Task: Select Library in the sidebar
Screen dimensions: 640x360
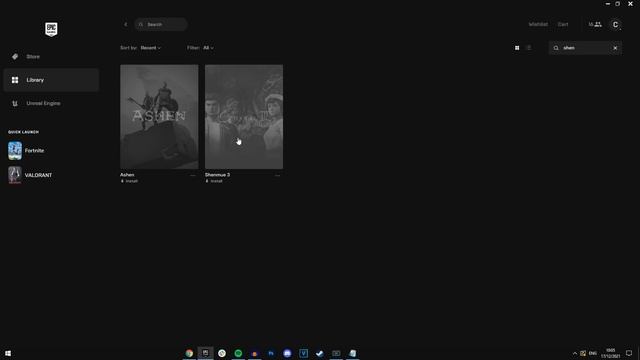Action: (51, 80)
